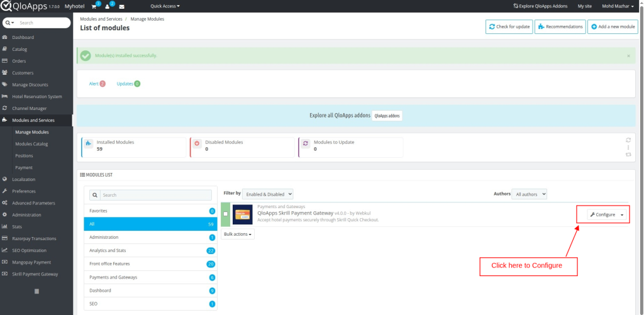Click the Skrill Payment Gateway module thumbnail
The image size is (644, 315).
click(242, 214)
